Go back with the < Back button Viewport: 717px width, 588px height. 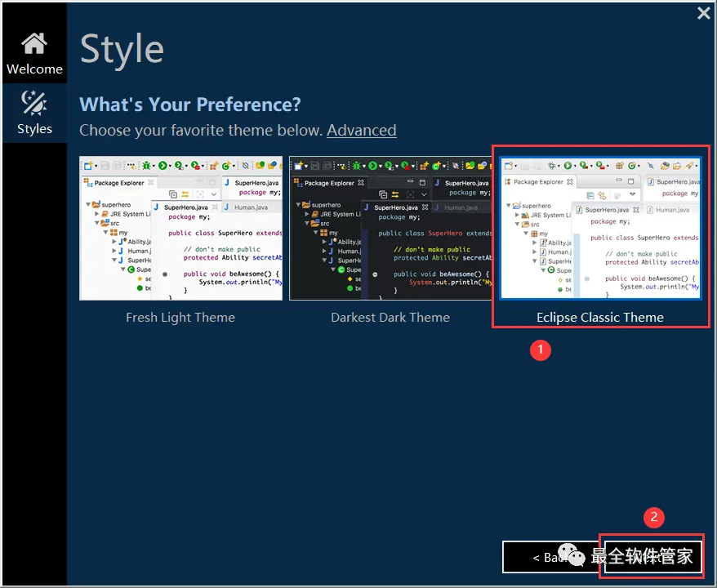[x=552, y=557]
